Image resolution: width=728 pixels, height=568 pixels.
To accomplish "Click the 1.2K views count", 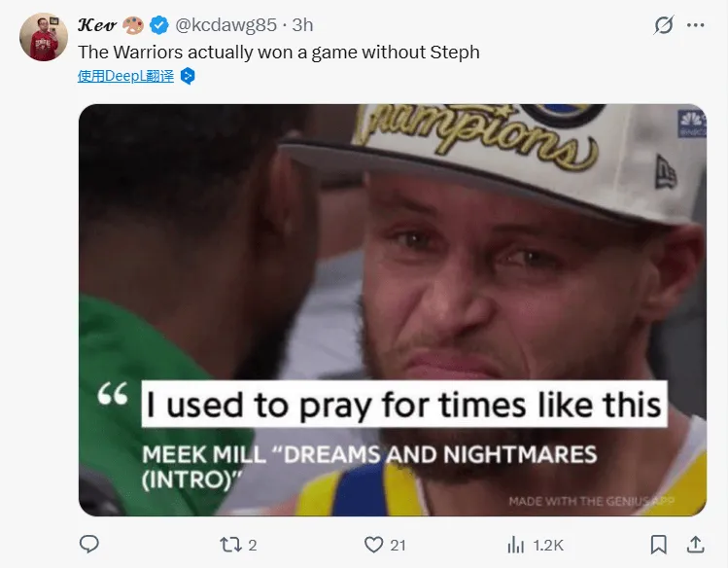I will [x=547, y=545].
